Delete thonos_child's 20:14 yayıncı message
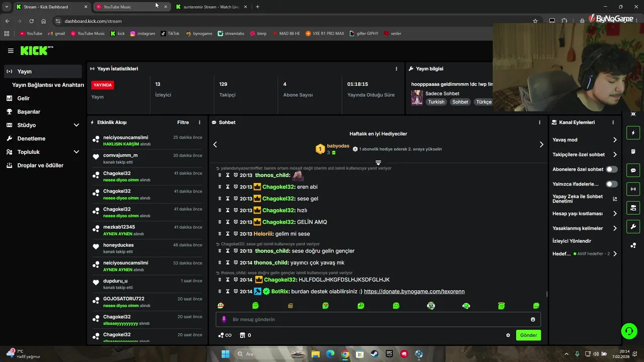The height and width of the screenshot is (362, 644). 220,262
